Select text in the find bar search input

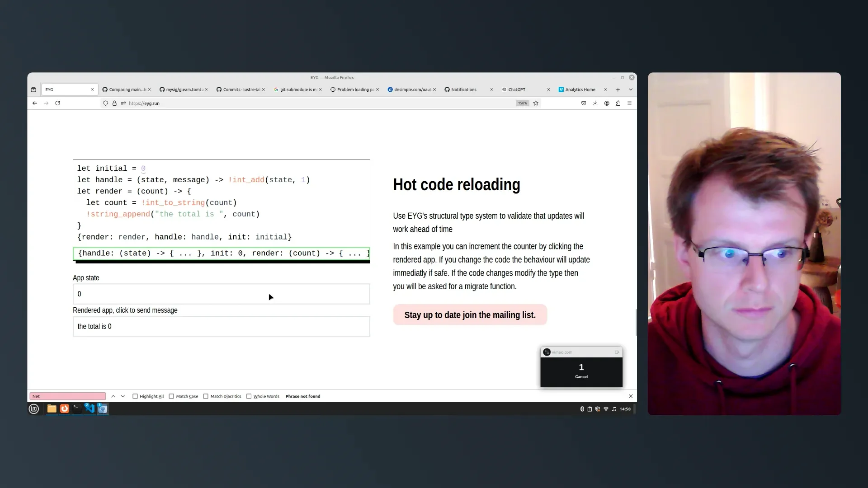coord(67,396)
